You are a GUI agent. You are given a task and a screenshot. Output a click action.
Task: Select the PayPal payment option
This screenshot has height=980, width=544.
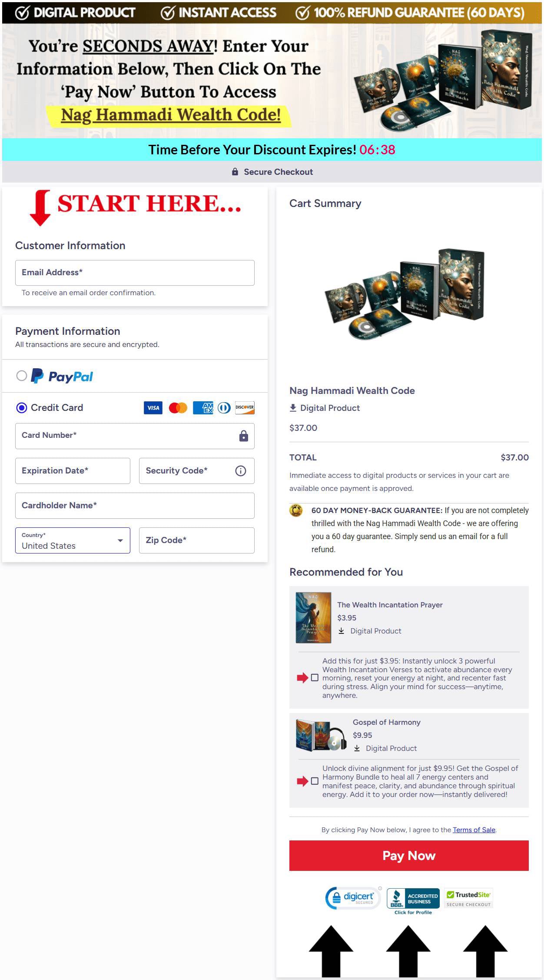pos(21,376)
